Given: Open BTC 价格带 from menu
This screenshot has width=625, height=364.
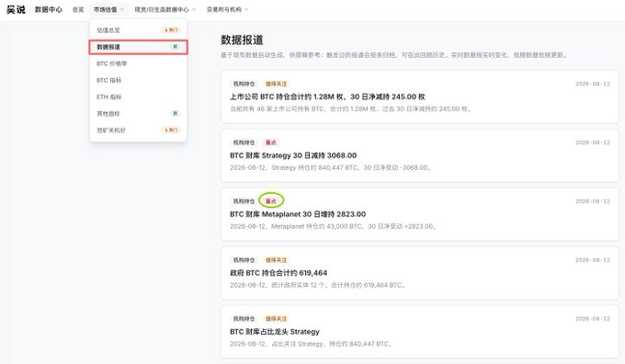Looking at the screenshot, I should point(138,63).
